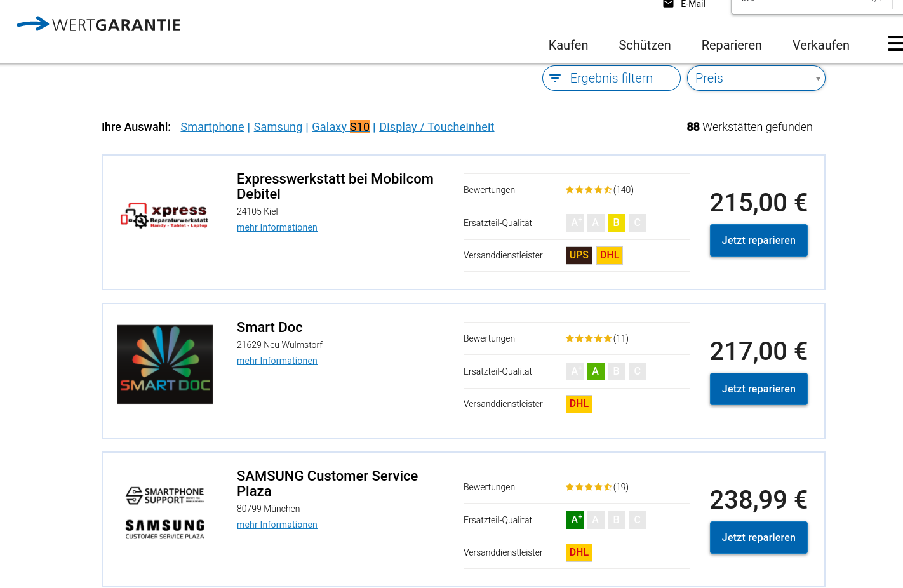Click Jetzt reparieren for 215,00 € offer
This screenshot has height=588, width=903.
[759, 241]
